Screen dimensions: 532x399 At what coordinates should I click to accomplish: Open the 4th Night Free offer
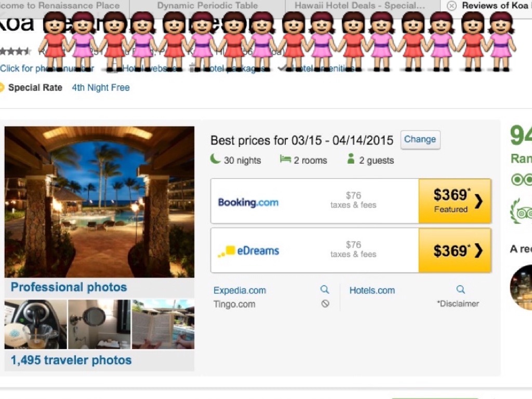(101, 87)
